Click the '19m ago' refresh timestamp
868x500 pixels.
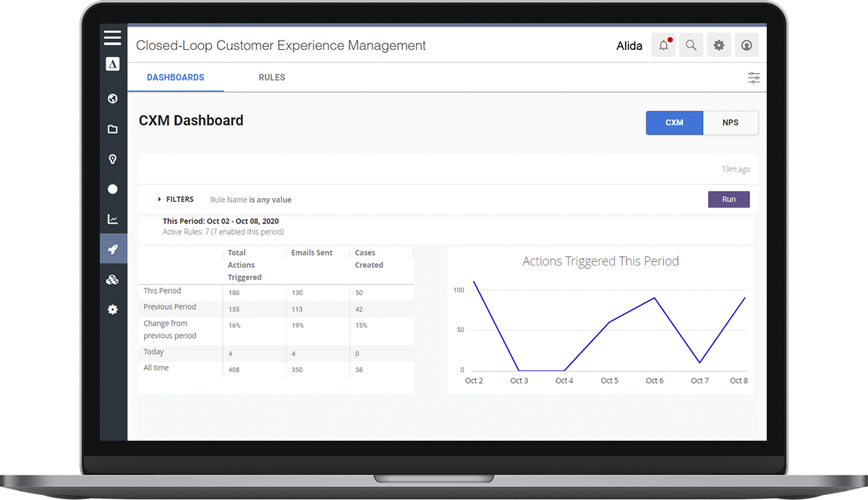(x=736, y=169)
